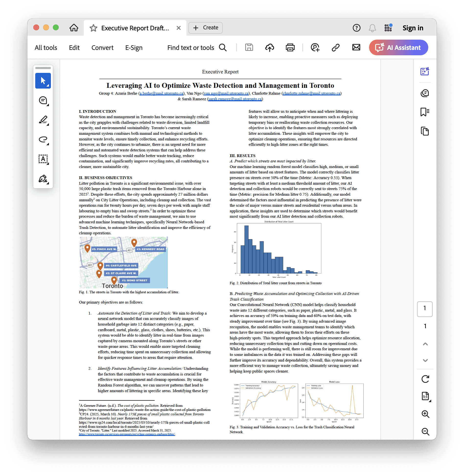Open charlotte.rahme@mail.utoronto.ca email link
The width and height of the screenshot is (464, 476).
tap(312, 93)
